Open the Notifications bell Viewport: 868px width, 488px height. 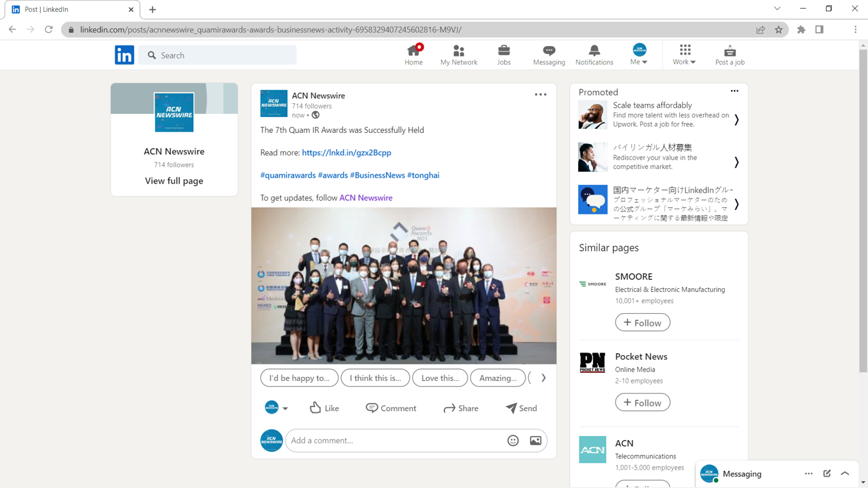[594, 55]
